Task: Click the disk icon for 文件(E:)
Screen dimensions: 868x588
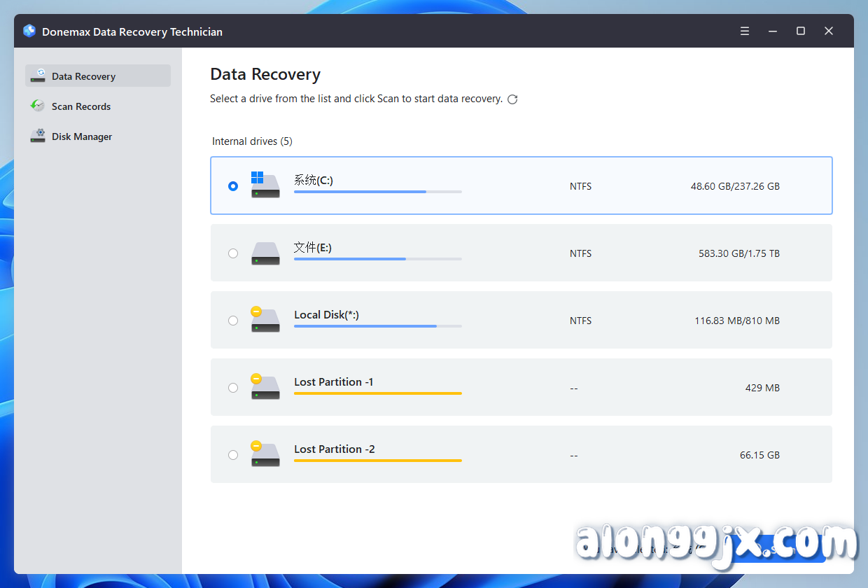Action: [265, 253]
